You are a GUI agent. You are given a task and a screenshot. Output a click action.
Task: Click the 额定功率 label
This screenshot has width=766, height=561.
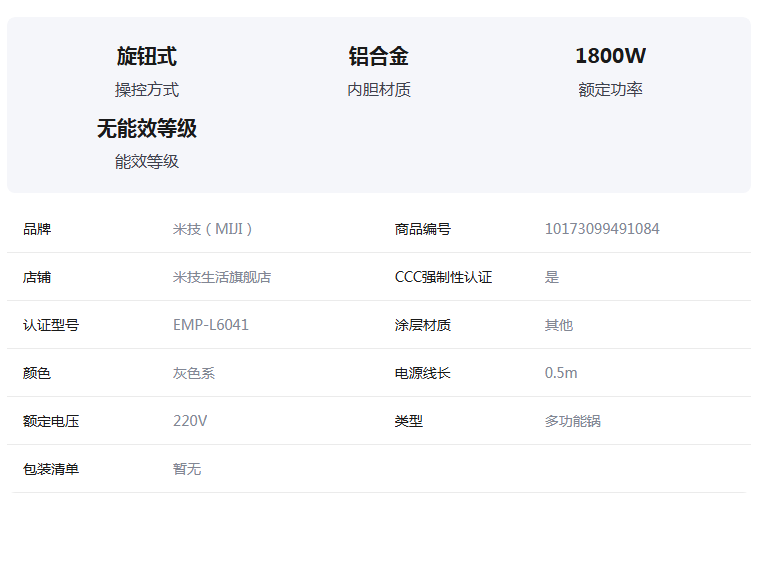click(x=611, y=90)
